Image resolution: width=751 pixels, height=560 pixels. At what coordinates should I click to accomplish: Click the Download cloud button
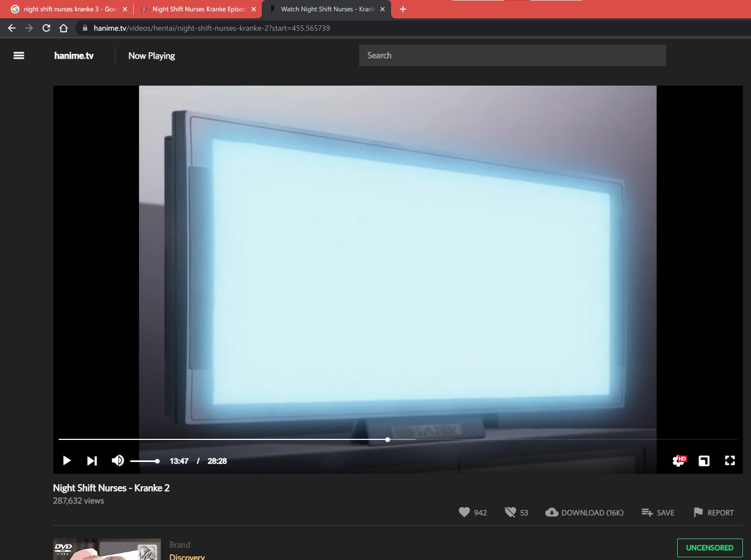tap(585, 513)
